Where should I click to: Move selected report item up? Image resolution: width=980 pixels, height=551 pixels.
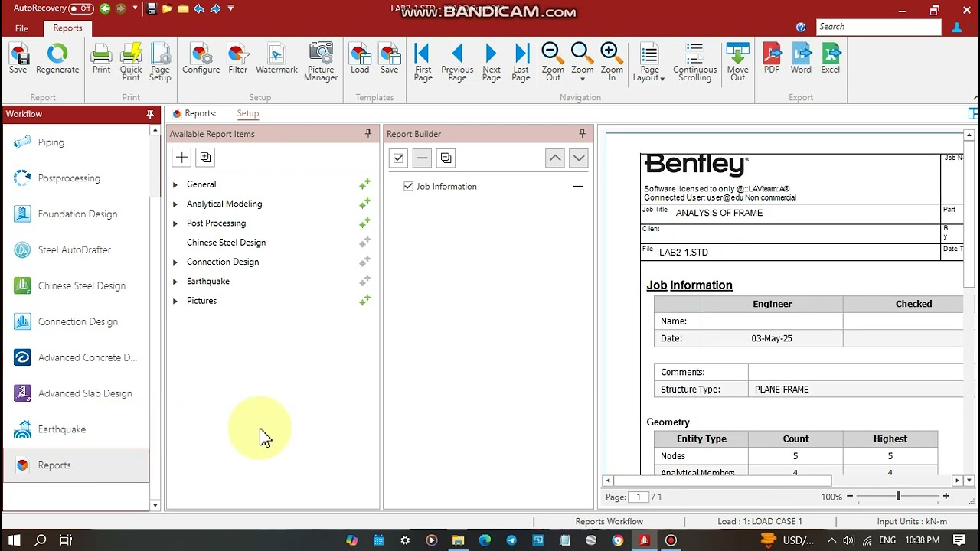coord(555,158)
